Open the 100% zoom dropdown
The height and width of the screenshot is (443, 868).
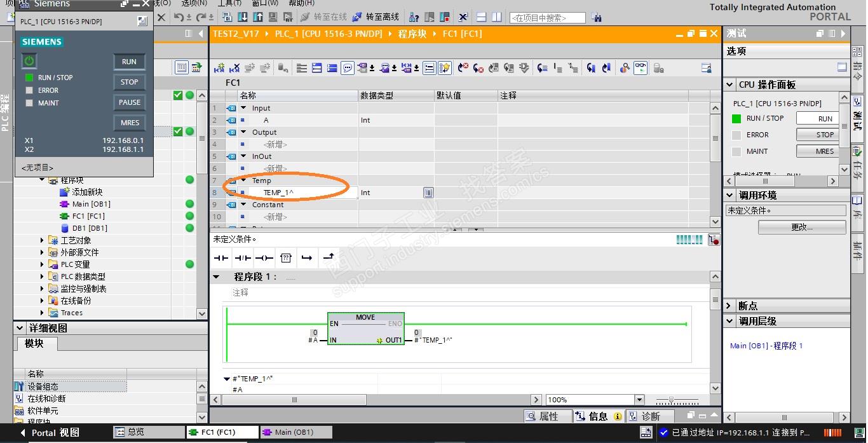639,400
